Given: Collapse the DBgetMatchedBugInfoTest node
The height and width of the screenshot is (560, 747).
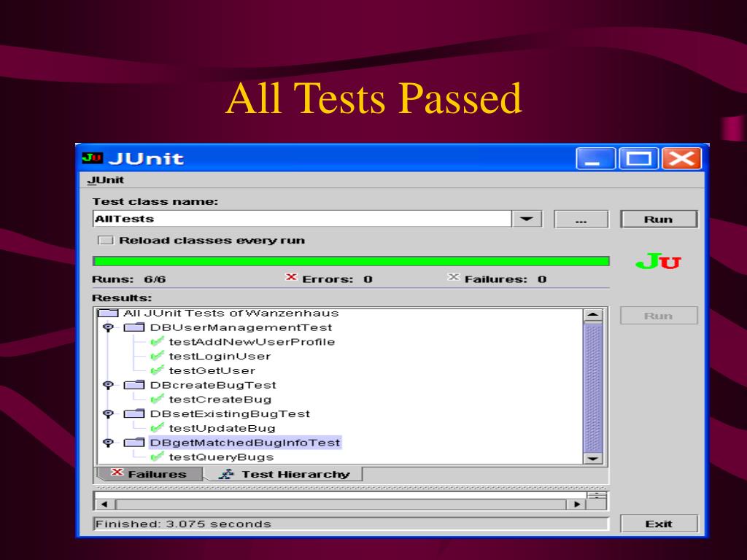Looking at the screenshot, I should pyautogui.click(x=108, y=443).
